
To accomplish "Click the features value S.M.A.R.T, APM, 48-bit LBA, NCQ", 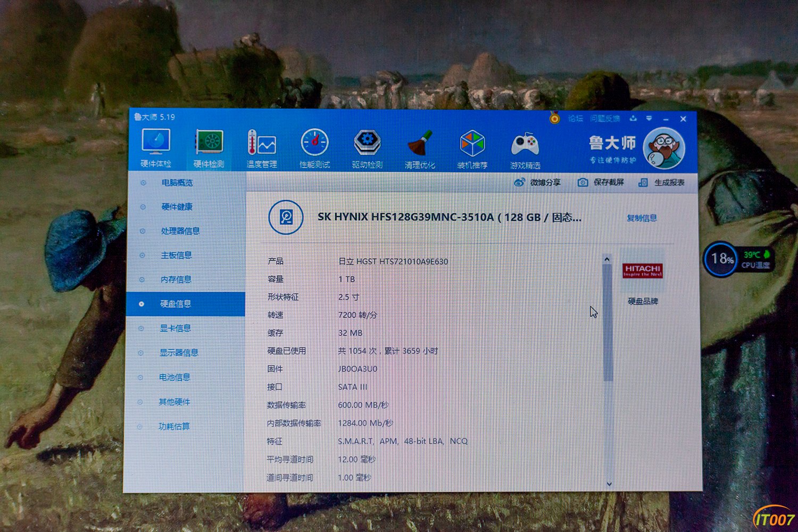I will (x=403, y=441).
